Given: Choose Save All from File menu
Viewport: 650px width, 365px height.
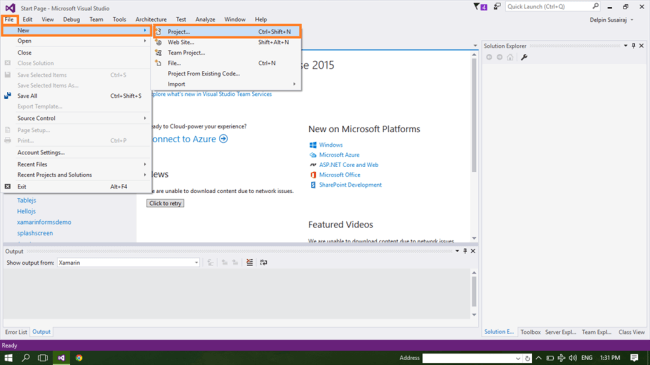Looking at the screenshot, I should pos(76,96).
